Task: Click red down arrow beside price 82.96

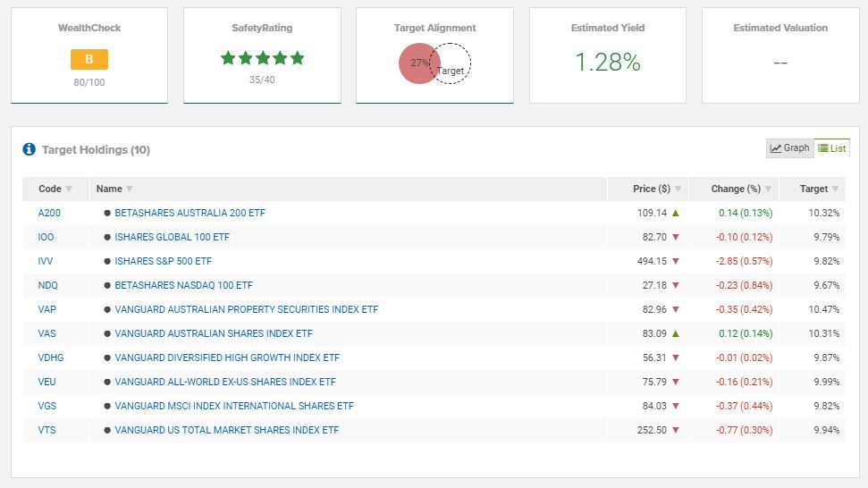Action: [675, 309]
